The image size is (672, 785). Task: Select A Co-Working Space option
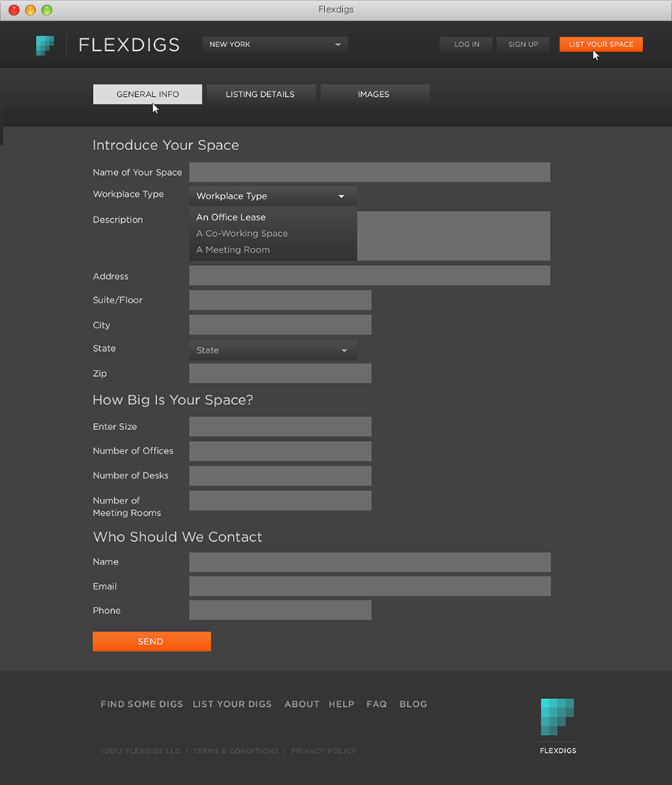[x=241, y=233]
